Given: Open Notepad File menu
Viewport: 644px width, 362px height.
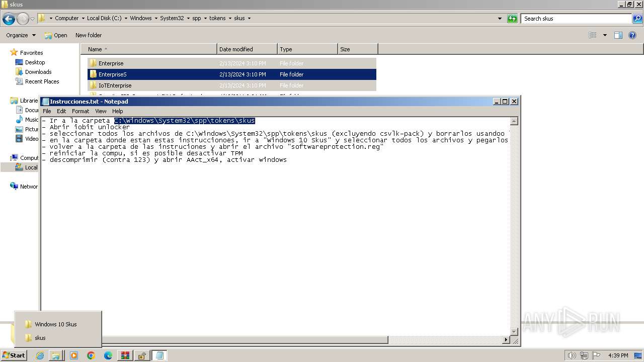Looking at the screenshot, I should (47, 111).
